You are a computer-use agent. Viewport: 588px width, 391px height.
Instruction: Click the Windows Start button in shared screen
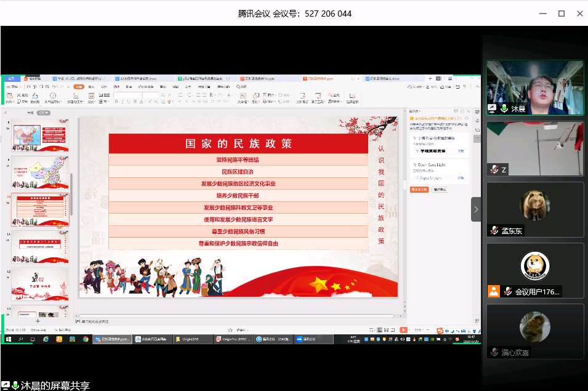coord(9,339)
